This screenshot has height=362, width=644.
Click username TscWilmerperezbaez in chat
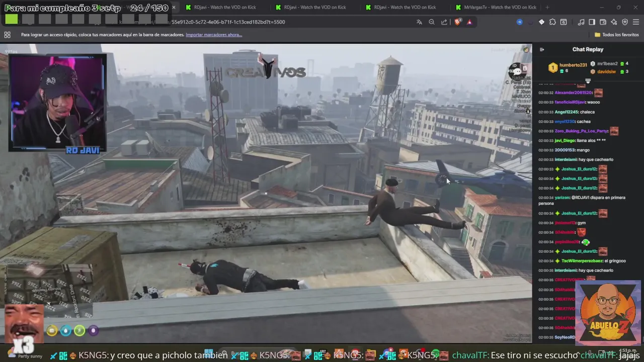(x=582, y=261)
